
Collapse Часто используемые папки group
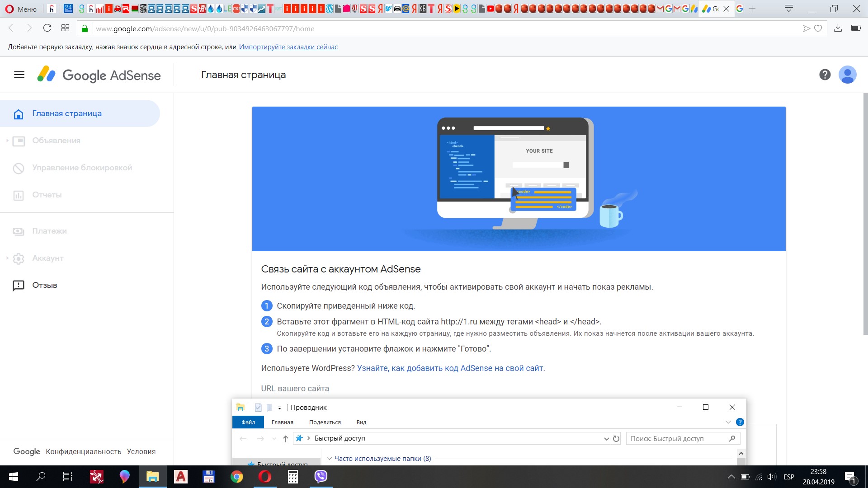(x=329, y=459)
